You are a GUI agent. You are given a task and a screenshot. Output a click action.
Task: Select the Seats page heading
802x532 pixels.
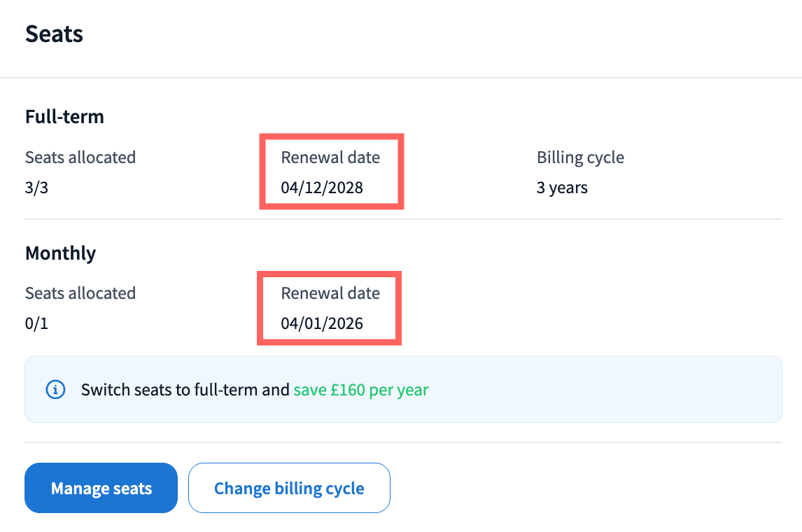(54, 34)
